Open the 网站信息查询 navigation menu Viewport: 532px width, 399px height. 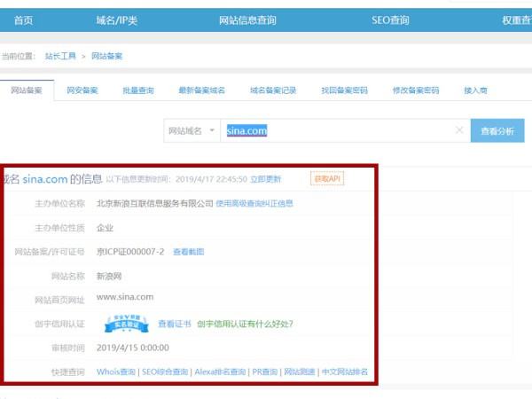click(x=247, y=20)
